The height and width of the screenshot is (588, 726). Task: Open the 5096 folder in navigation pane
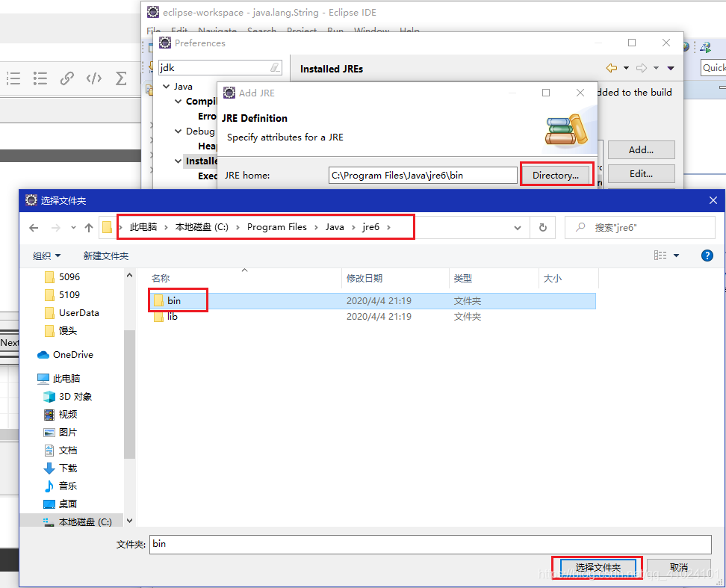[x=69, y=277]
